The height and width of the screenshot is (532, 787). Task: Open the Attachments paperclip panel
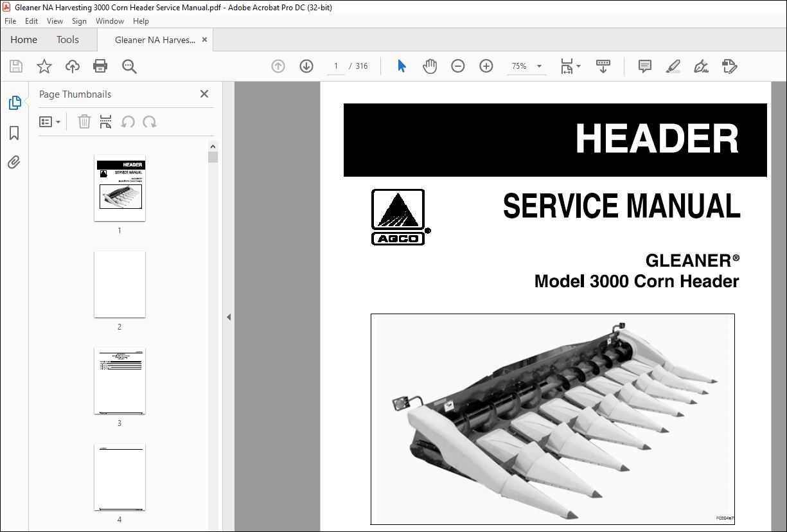click(14, 162)
